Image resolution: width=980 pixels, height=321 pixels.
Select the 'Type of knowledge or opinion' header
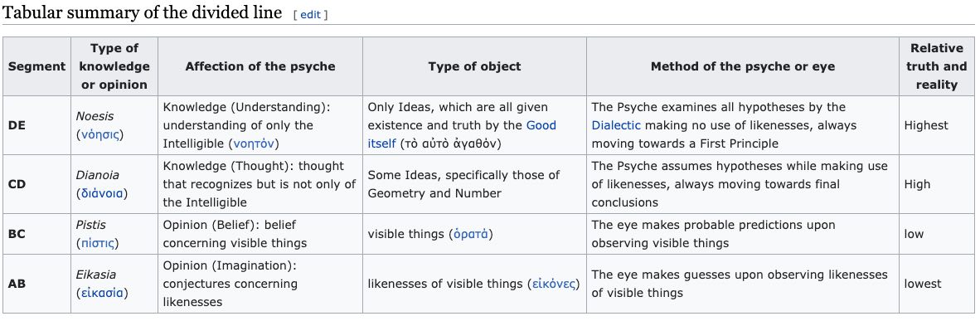tap(114, 66)
